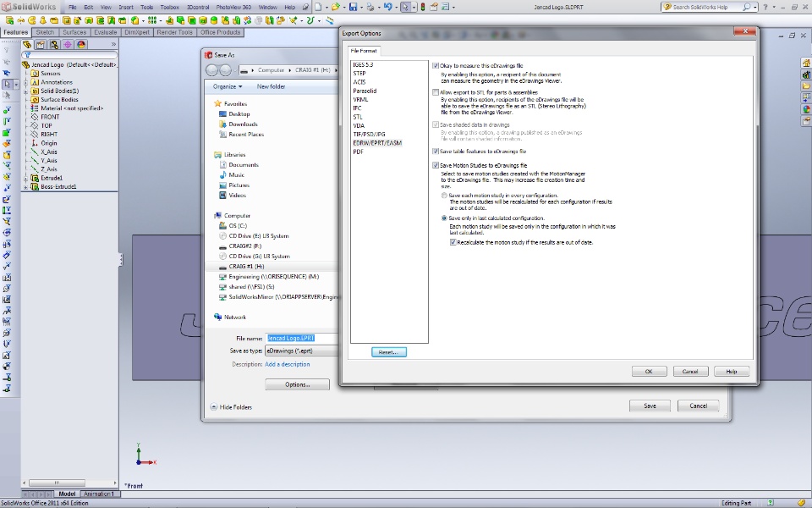Image resolution: width=812 pixels, height=508 pixels.
Task: Open the FeatureManager design tree tab icon
Action: [x=27, y=45]
